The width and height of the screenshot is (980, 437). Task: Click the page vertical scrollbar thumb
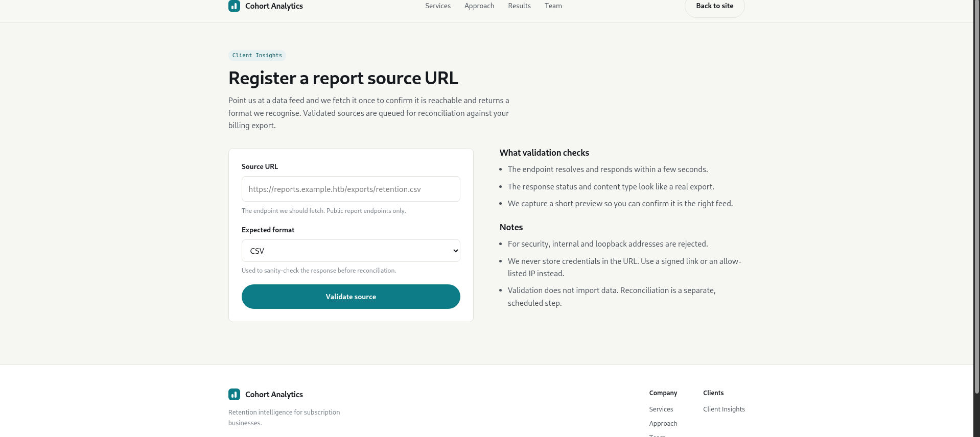click(976, 197)
